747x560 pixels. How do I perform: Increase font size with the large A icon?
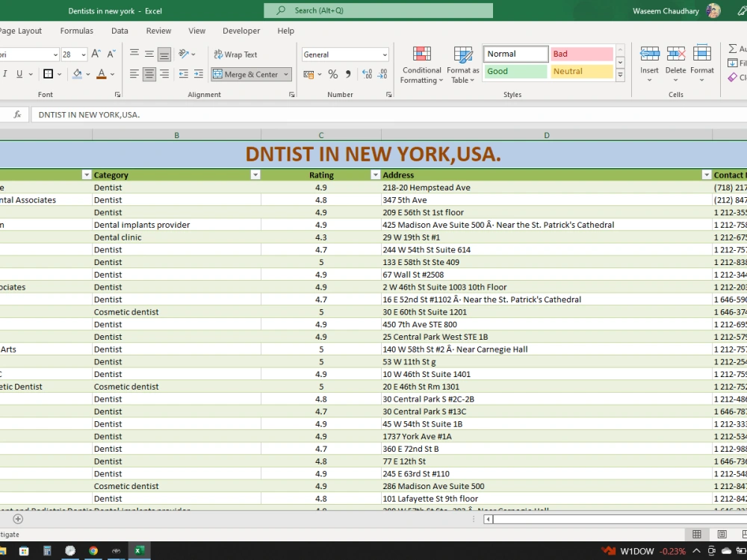(96, 55)
